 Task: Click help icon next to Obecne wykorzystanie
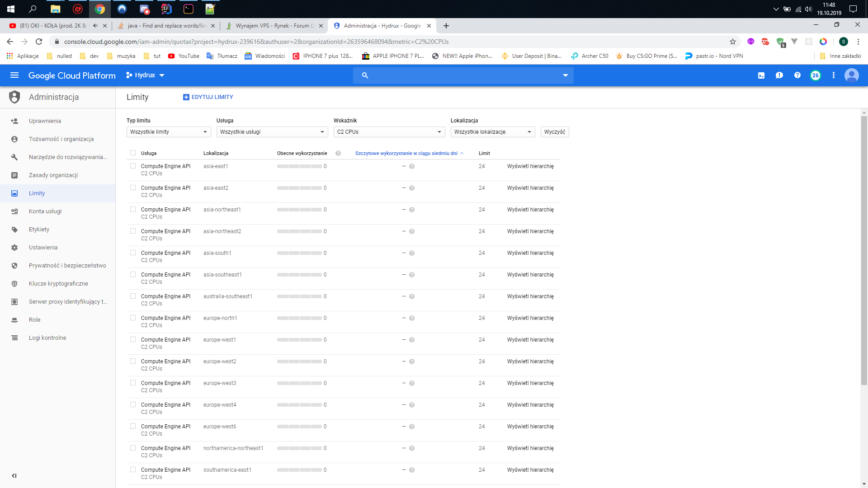pos(338,153)
